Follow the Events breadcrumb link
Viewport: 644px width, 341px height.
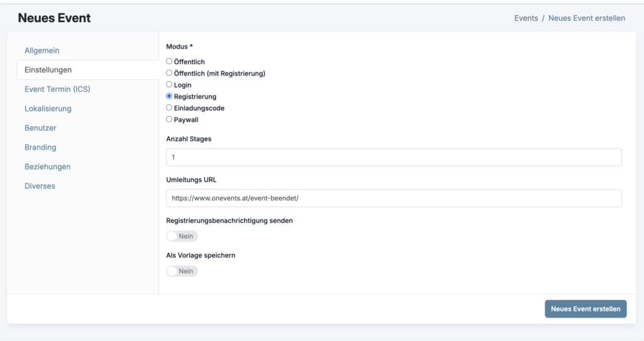click(526, 18)
